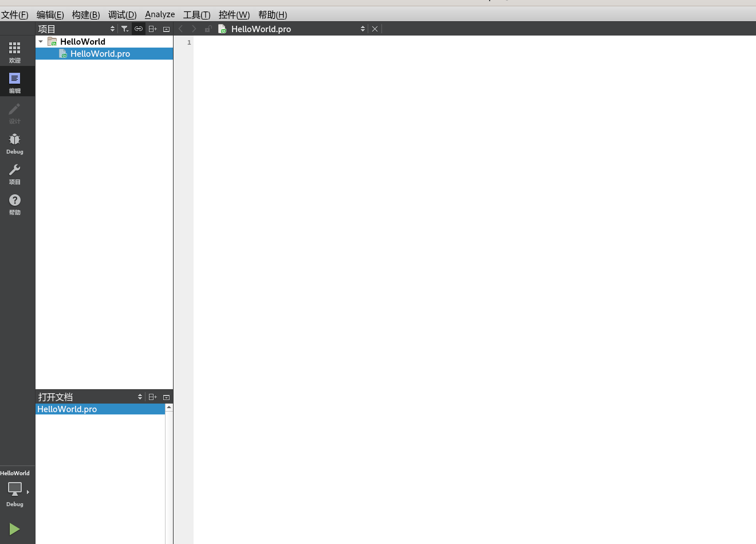Open the Edit (编辑) menu
Image resolution: width=756 pixels, height=544 pixels.
pyautogui.click(x=50, y=14)
